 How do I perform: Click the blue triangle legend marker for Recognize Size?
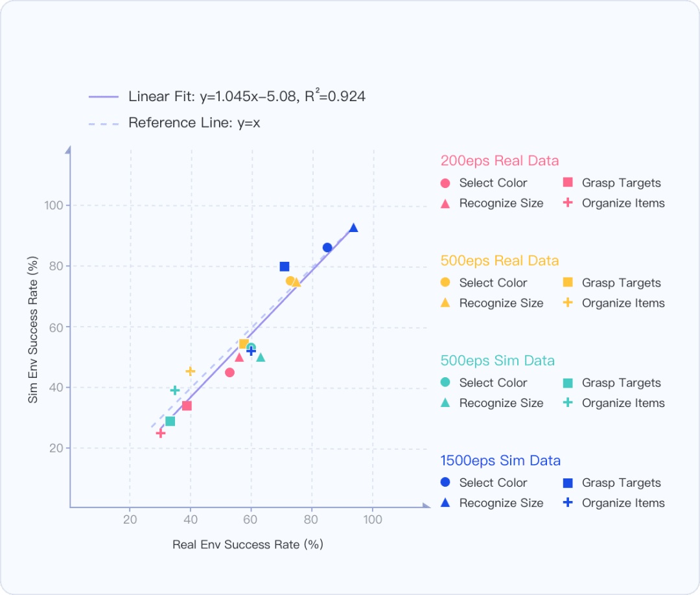(445, 503)
